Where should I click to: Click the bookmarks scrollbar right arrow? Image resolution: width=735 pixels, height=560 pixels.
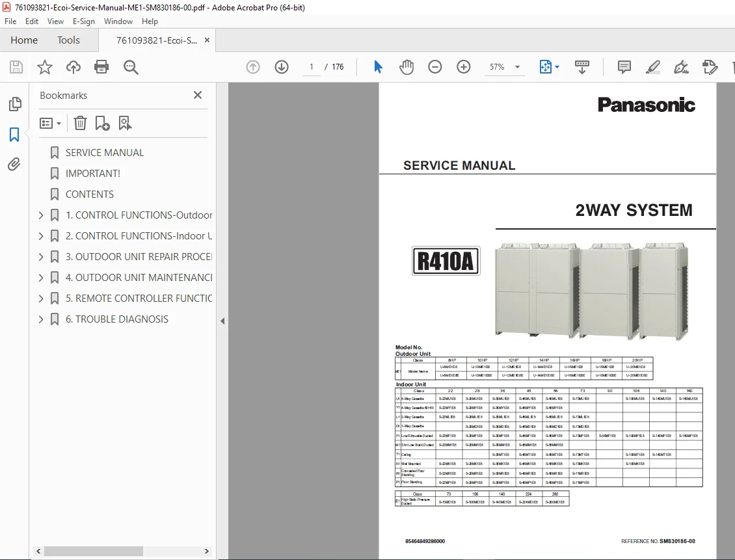coord(206,551)
